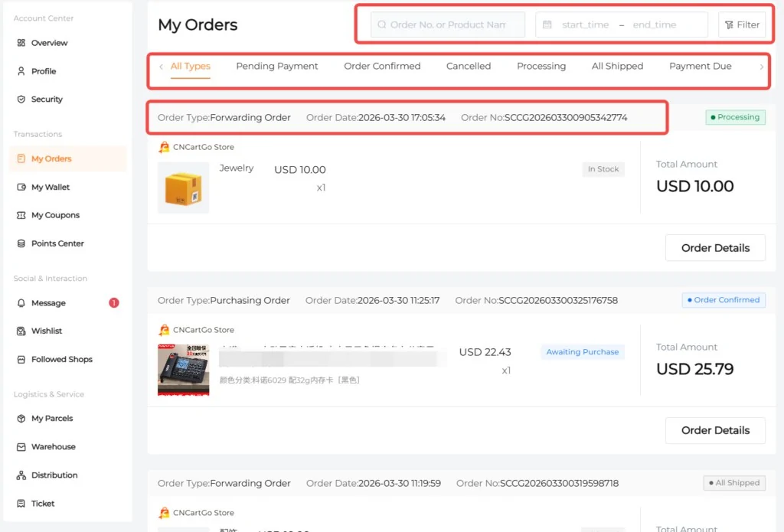Click the telephone product thumbnail
The image size is (784, 532).
point(184,370)
